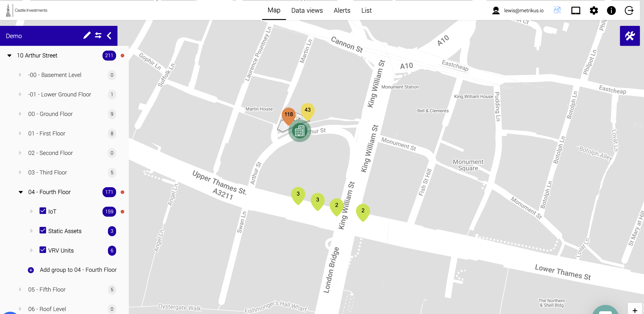Expand 06 - Roof Level arrow
Screen dimensions: 644x314
(20, 309)
